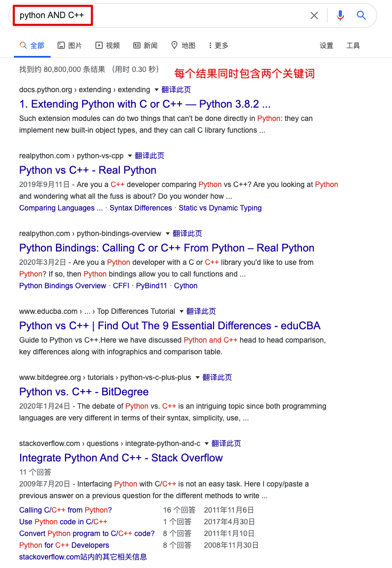Open 'Python vs C++ - Real Python' result
Image resolution: width=392 pixels, height=568 pixels.
(x=88, y=171)
